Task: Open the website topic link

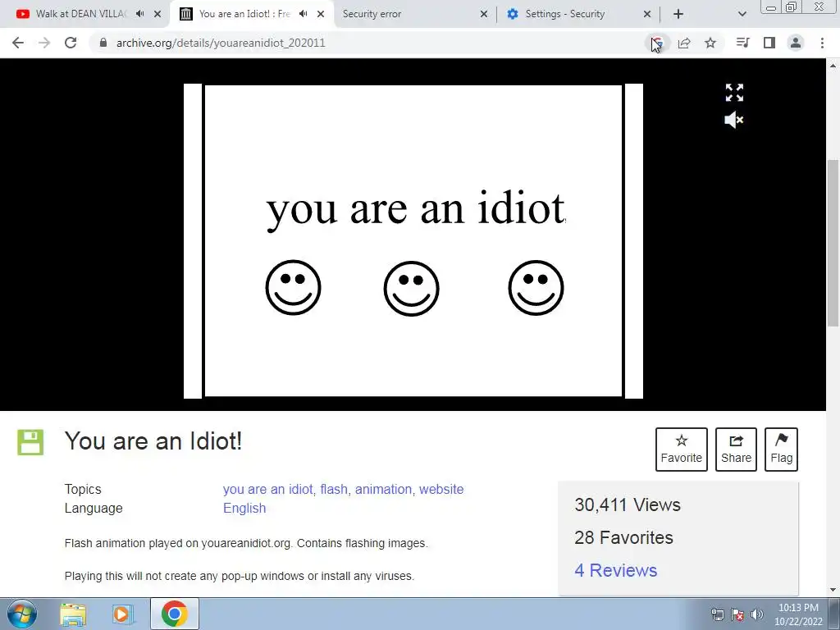Action: click(441, 489)
